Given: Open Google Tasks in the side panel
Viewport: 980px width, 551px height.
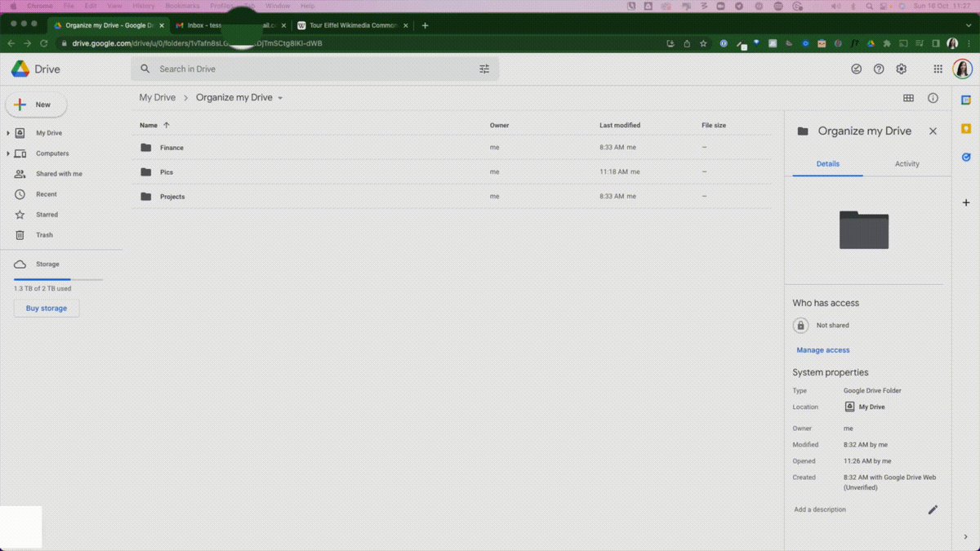Looking at the screenshot, I should click(966, 157).
